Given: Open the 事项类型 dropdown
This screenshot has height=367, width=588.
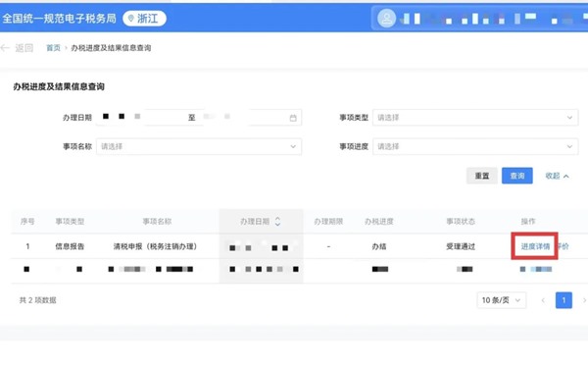Looking at the screenshot, I should tap(475, 118).
